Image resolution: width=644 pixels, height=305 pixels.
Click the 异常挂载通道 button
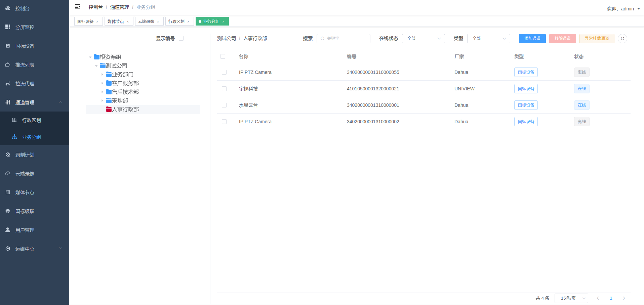click(x=597, y=38)
